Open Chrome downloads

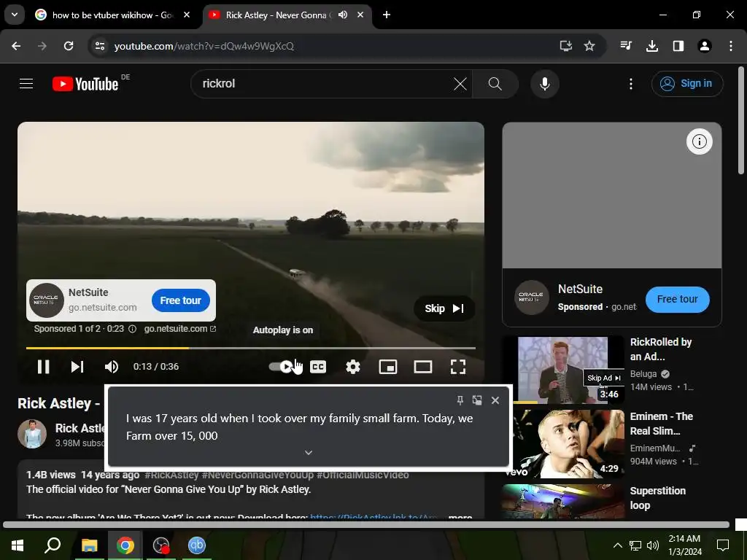652,46
